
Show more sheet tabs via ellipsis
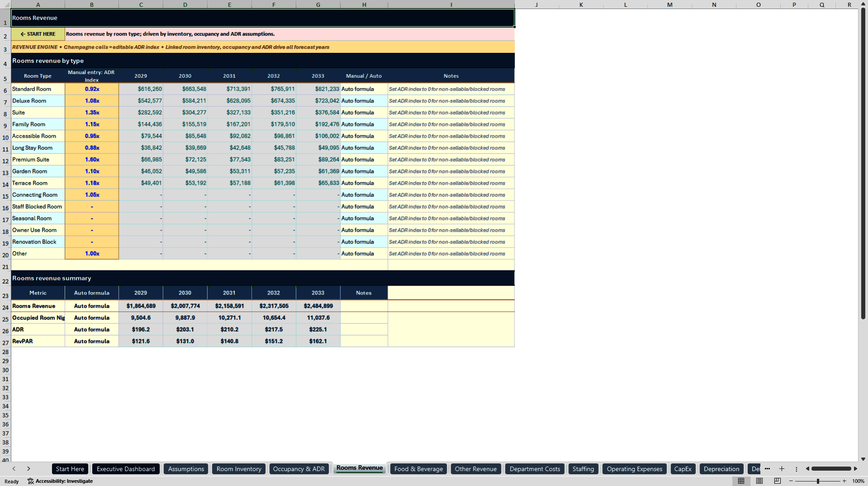[767, 468]
